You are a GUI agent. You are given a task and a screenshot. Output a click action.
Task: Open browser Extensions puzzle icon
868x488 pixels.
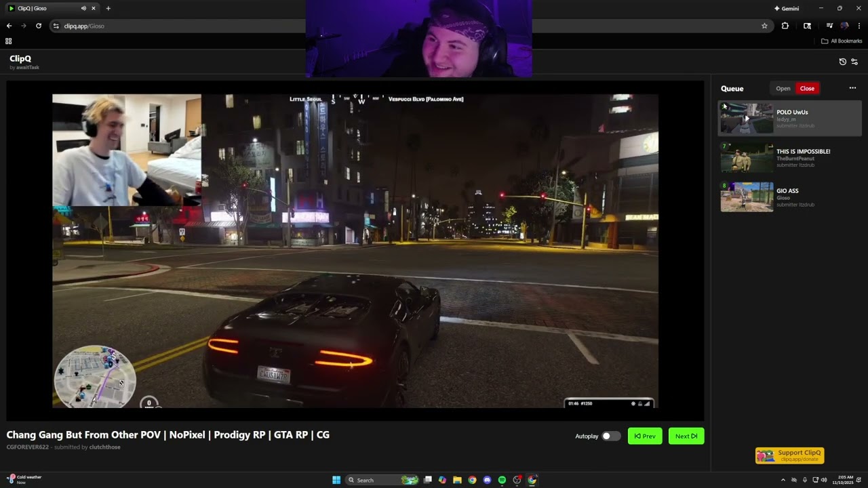coord(785,26)
